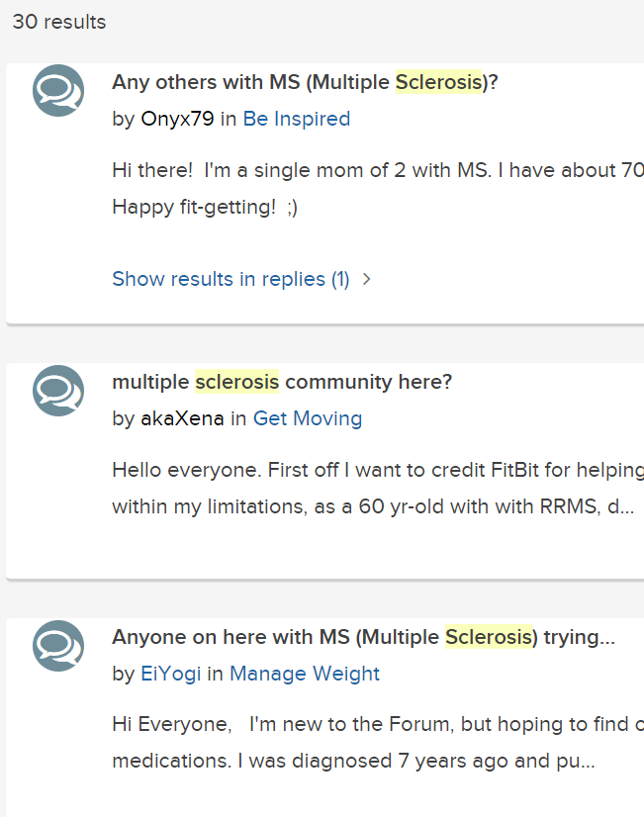Go to the Get Moving board
This screenshot has width=644, height=817.
(308, 418)
